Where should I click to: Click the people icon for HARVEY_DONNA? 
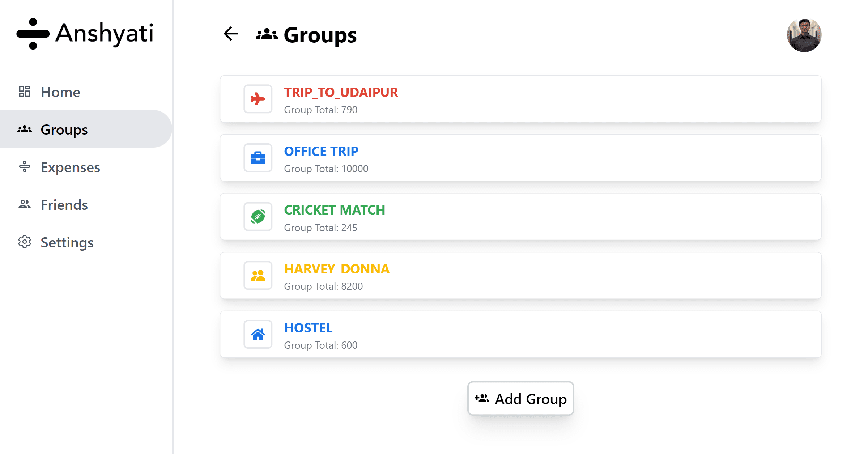click(x=258, y=276)
